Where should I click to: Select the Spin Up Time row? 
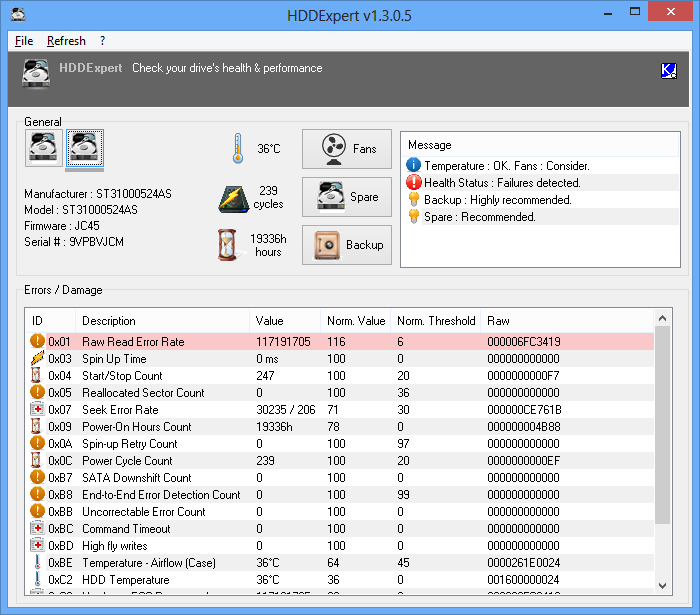coord(340,358)
